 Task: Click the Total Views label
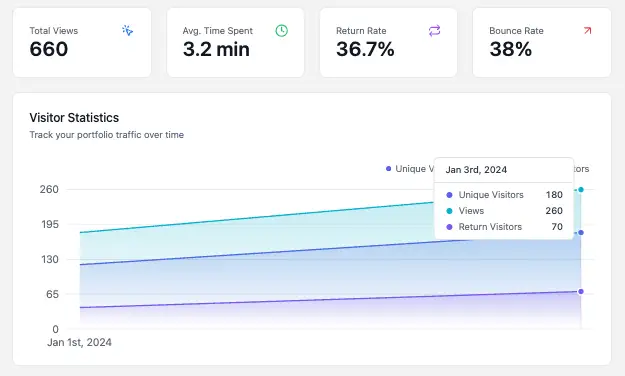tap(54, 31)
